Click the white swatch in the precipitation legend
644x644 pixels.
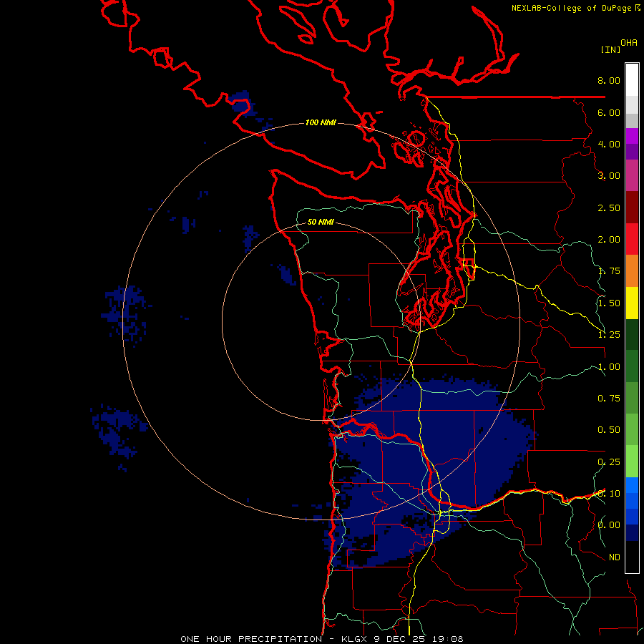[632, 79]
